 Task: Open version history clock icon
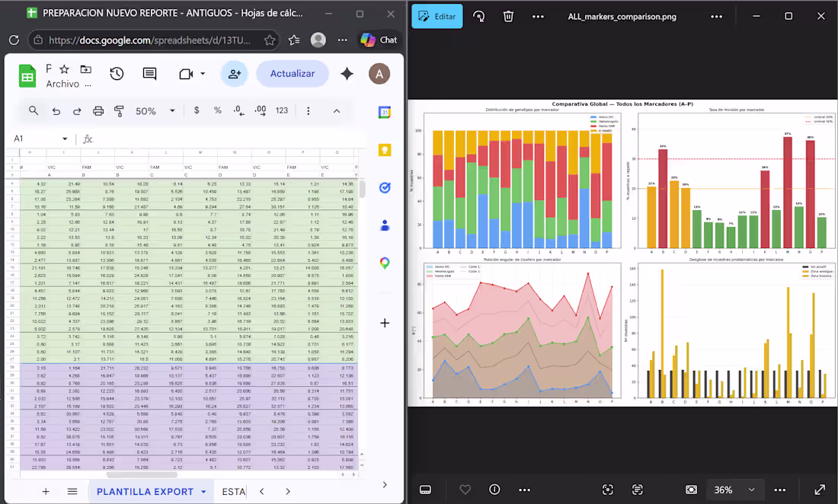tap(117, 74)
